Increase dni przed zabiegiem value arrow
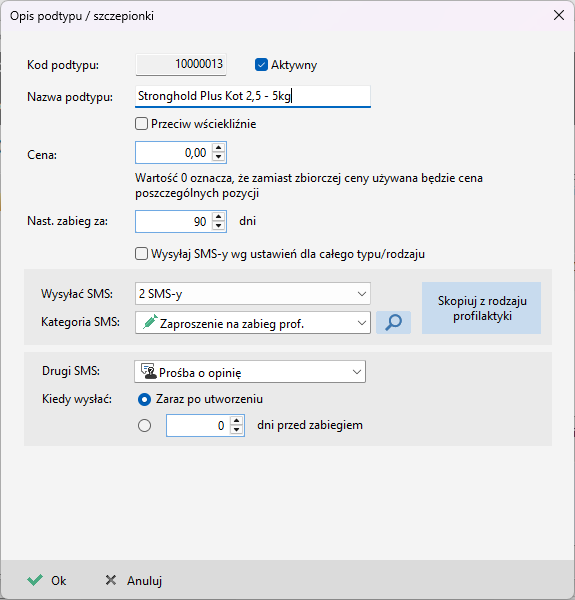 pyautogui.click(x=236, y=421)
